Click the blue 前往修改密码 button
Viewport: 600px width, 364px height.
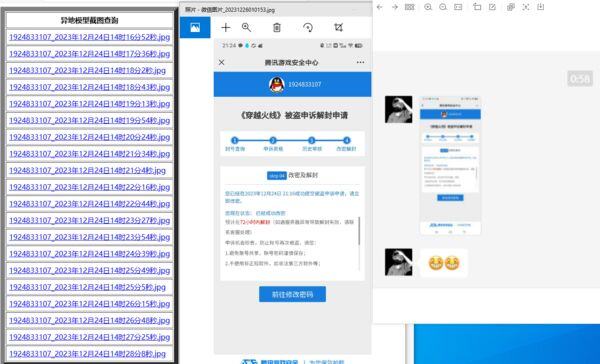click(292, 294)
